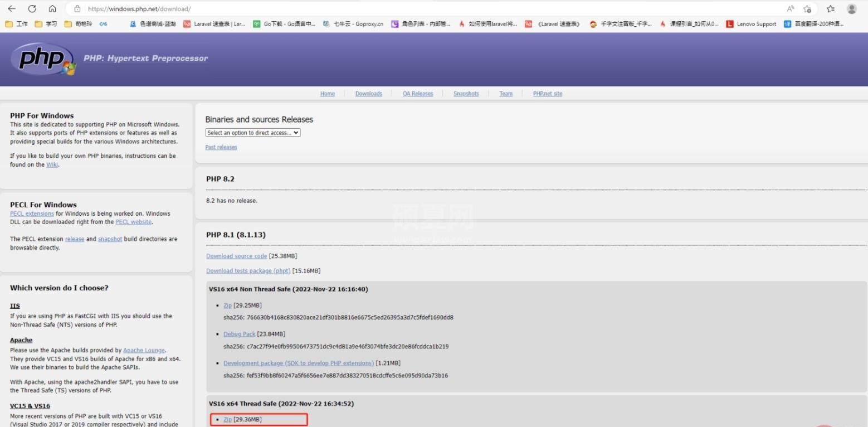Download Non Thread Safe Zip [29.25MB]

227,305
